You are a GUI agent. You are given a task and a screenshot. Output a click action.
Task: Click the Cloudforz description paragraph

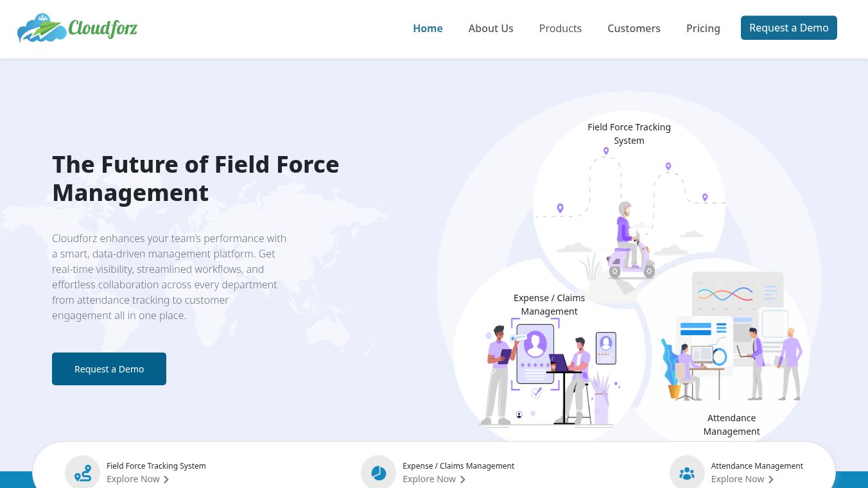169,277
